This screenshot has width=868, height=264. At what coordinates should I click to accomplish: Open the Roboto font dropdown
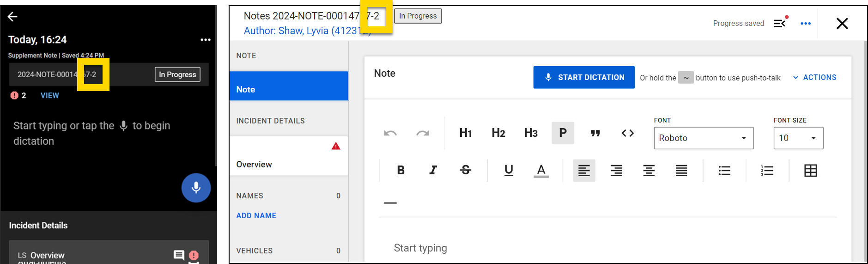tap(703, 138)
